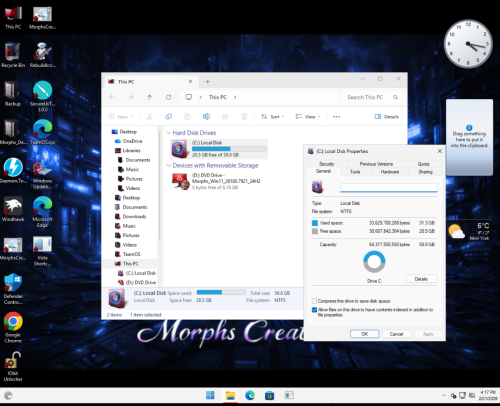
Task: Click the Edge taskbar icon
Action: point(250,395)
